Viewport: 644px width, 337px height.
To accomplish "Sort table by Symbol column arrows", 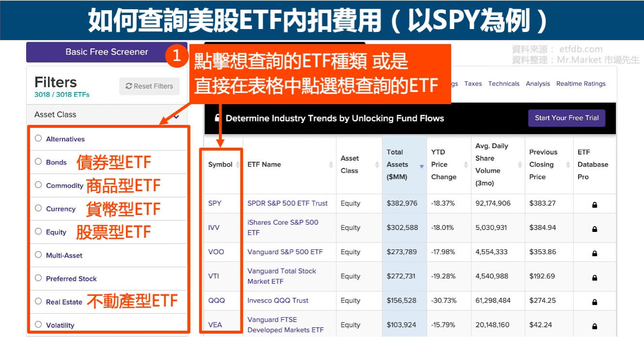I will click(x=237, y=165).
